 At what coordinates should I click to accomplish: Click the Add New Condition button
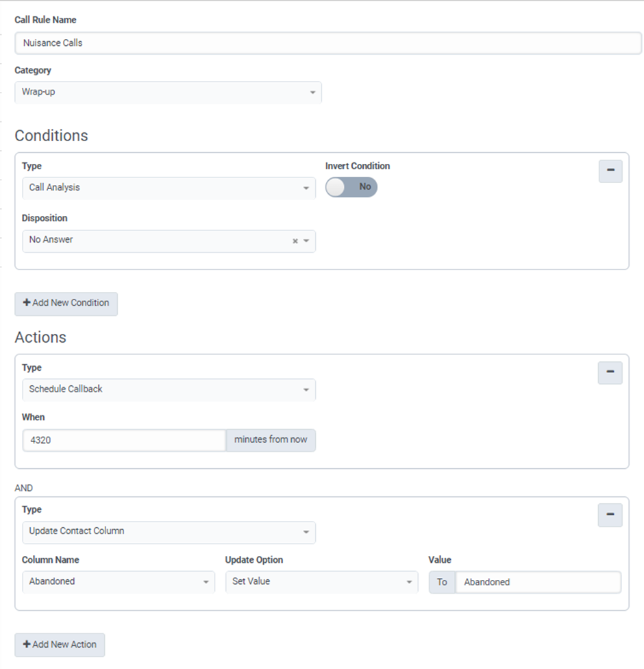66,303
